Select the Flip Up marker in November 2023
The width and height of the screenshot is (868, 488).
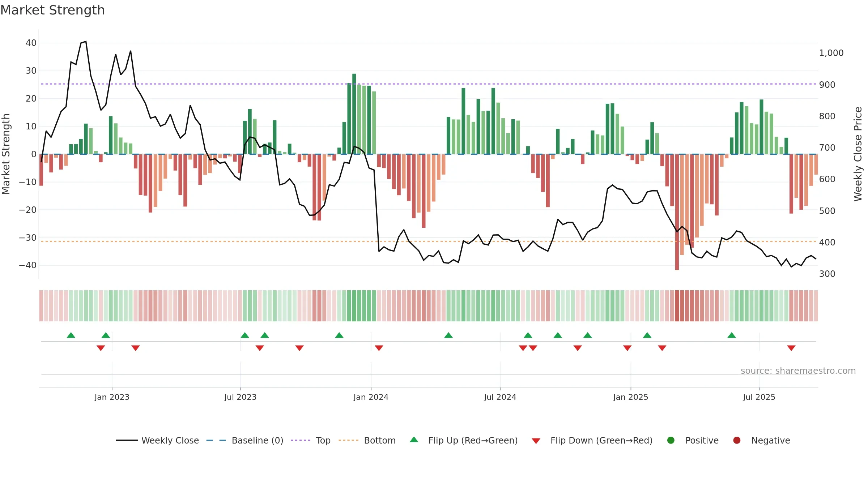click(339, 335)
